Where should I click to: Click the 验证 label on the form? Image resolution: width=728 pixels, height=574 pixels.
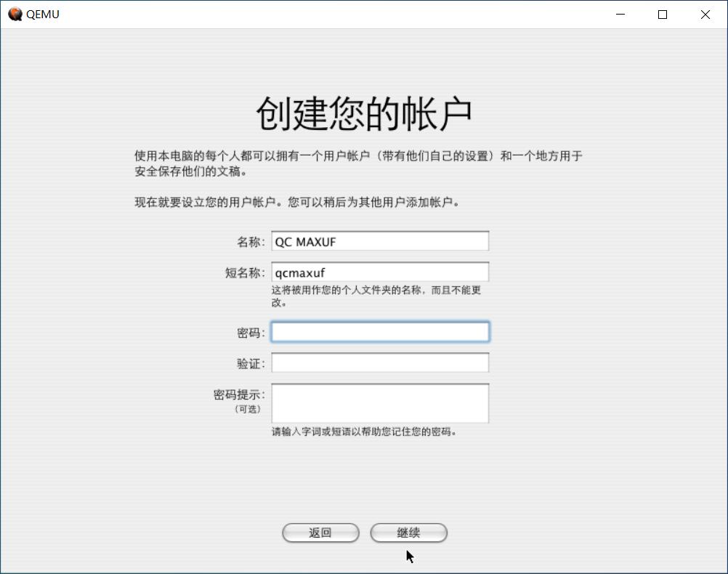(250, 361)
